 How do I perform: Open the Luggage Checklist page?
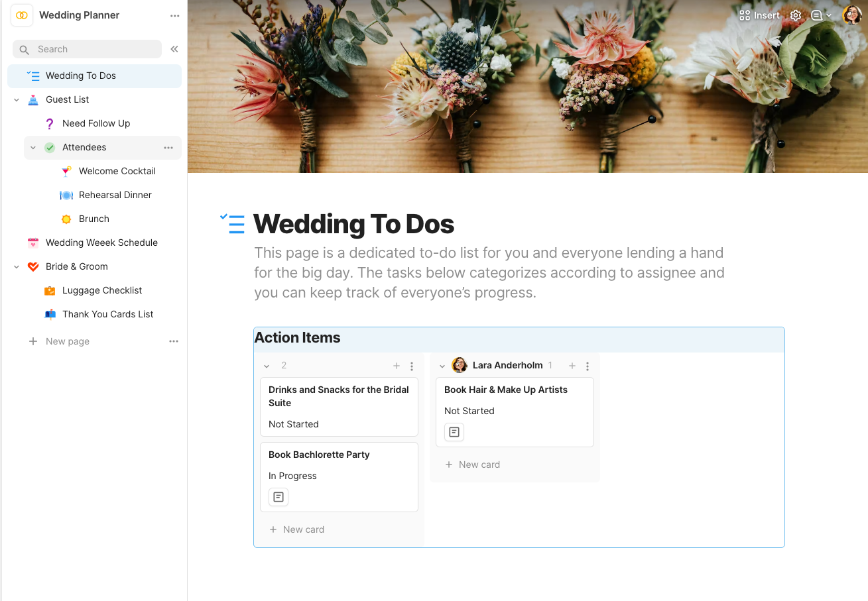[x=103, y=290]
